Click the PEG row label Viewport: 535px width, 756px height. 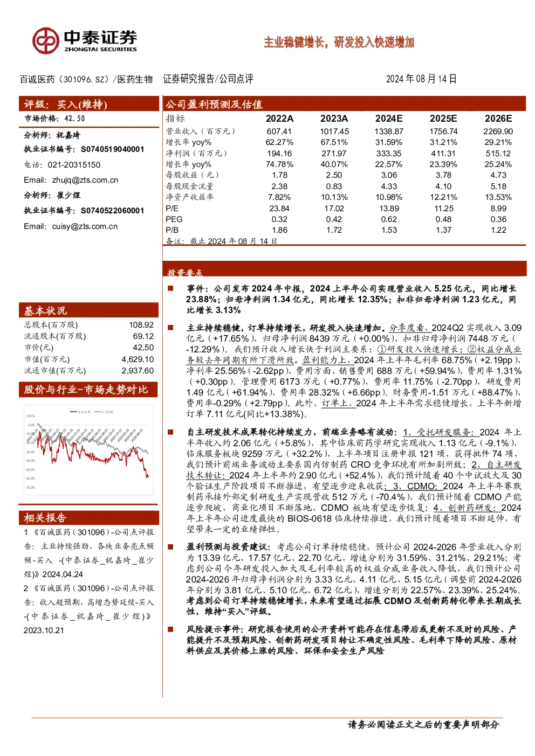174,219
